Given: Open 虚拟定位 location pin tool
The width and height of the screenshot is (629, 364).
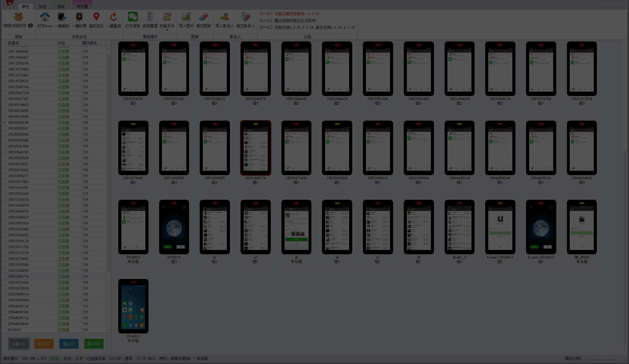Looking at the screenshot, I should [96, 17].
